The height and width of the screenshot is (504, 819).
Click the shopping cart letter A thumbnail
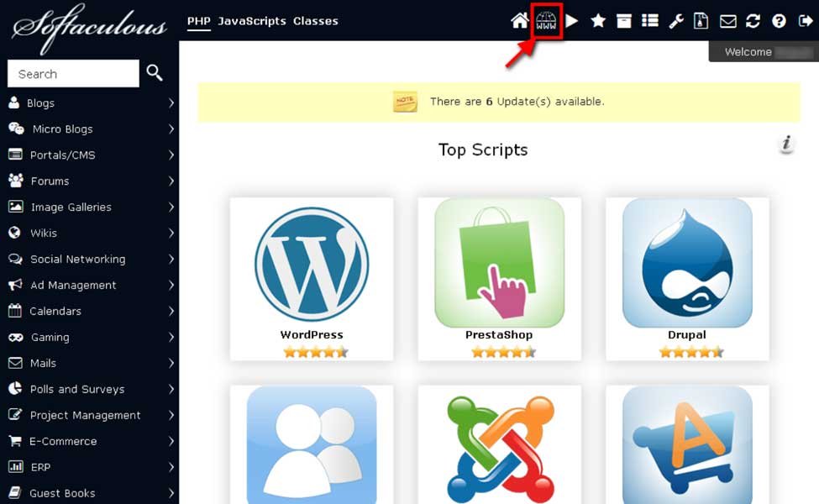687,445
